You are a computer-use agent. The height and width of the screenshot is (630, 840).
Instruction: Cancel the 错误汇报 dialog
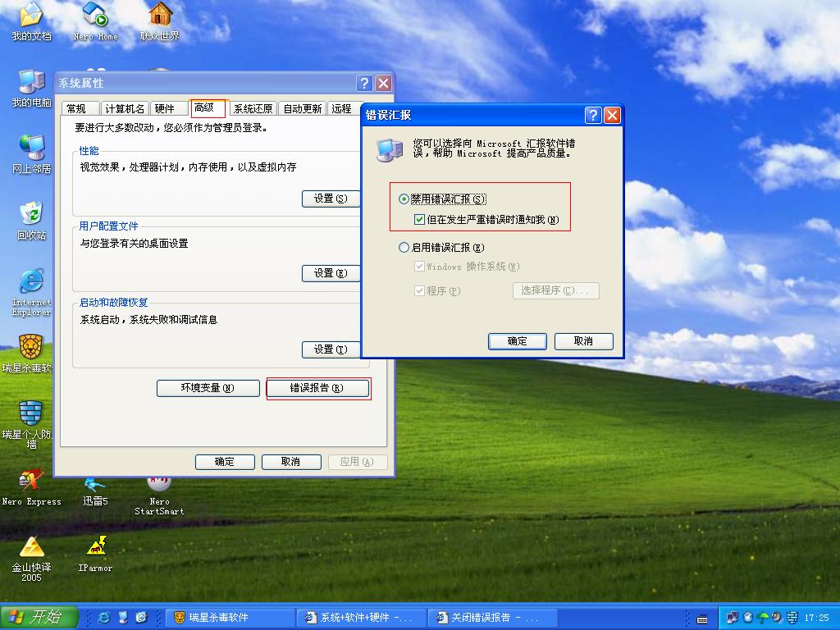point(583,341)
